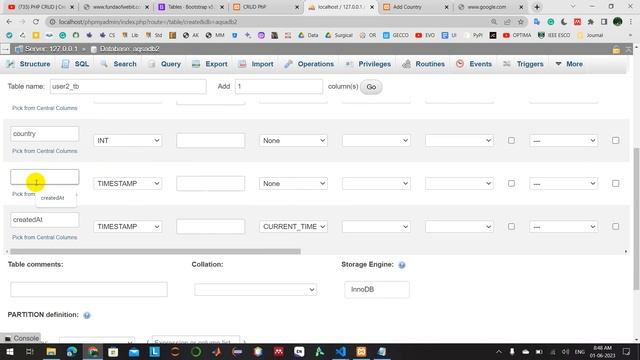Open File Explorer from taskbar
This screenshot has width=640, height=360.
pos(51,352)
